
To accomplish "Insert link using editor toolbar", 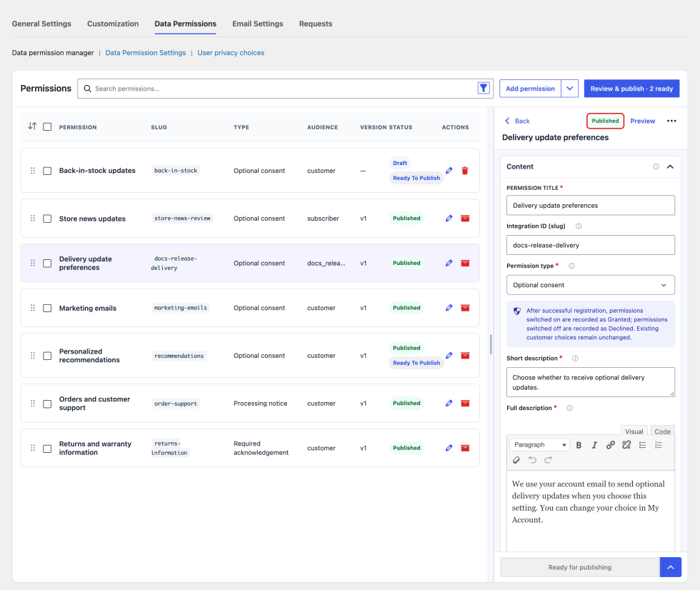I will click(610, 445).
